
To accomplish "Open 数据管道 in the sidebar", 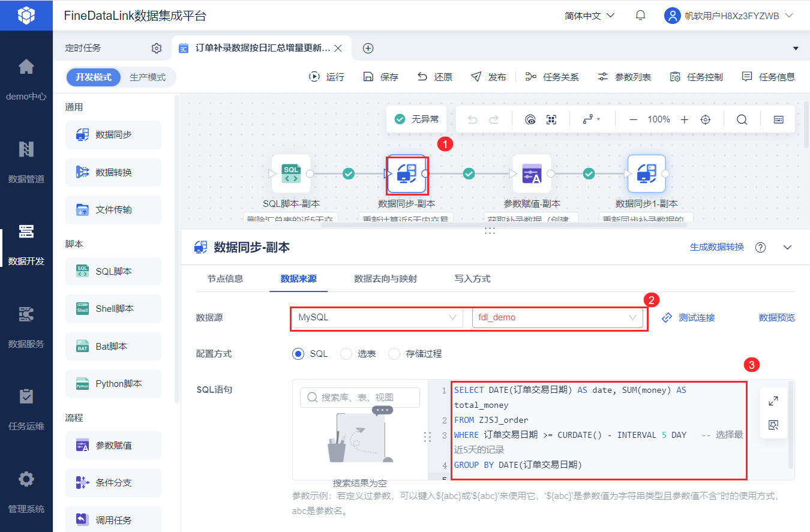I will 26,162.
